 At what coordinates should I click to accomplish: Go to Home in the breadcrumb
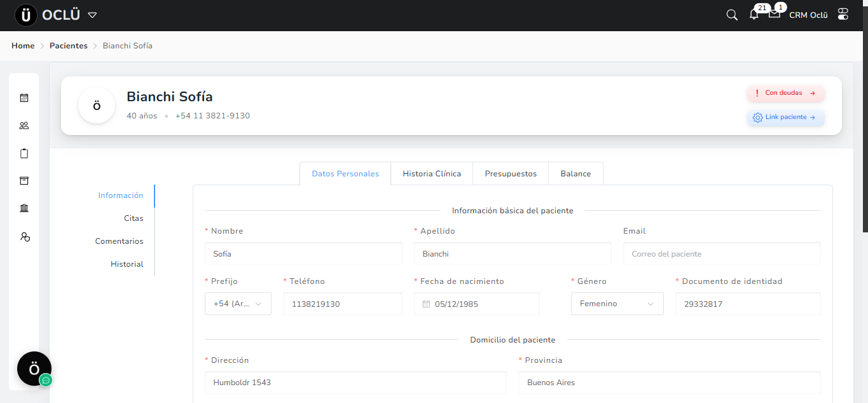(x=23, y=46)
